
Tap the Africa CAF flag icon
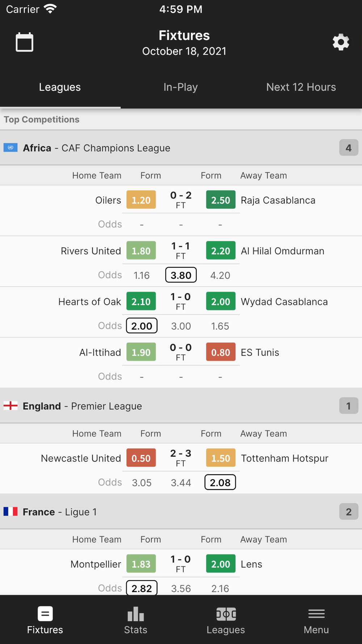[10, 147]
